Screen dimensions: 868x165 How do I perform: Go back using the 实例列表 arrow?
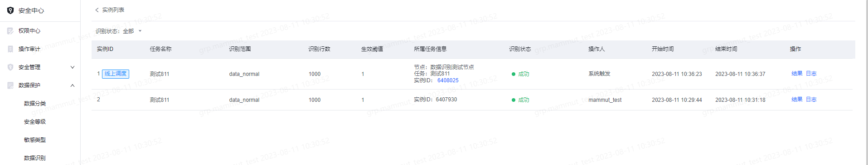coord(97,10)
